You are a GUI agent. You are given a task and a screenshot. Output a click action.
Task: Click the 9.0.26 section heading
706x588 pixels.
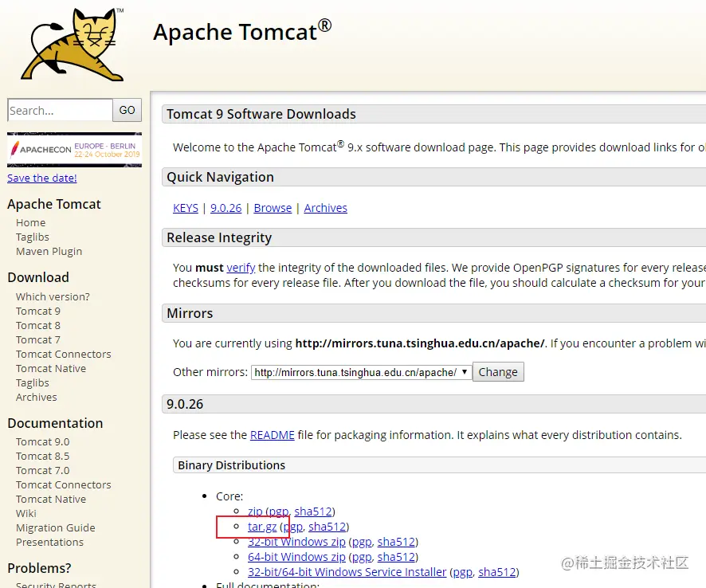(185, 404)
